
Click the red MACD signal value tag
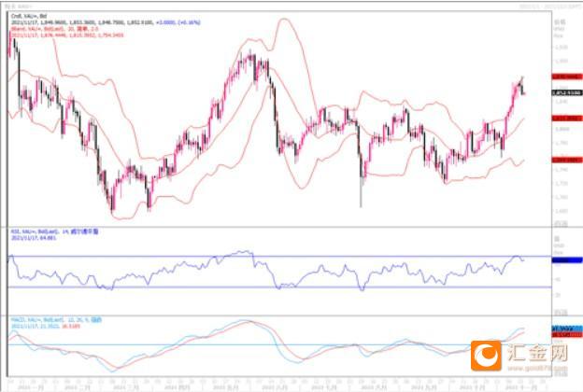566,335
